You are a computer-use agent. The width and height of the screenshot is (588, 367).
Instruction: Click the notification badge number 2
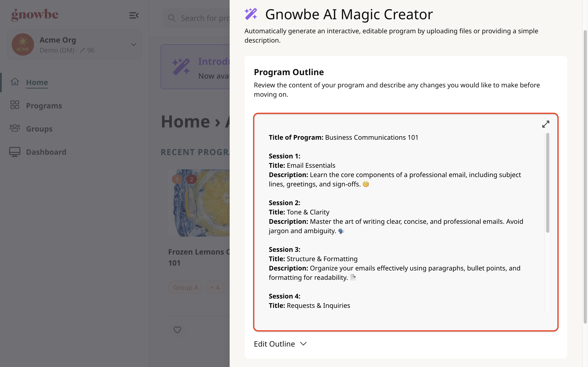[192, 179]
